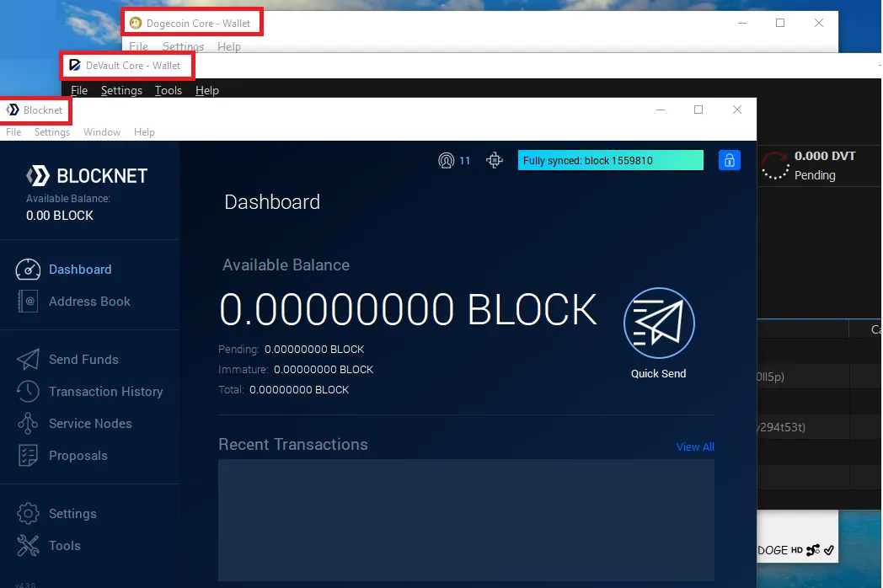
Task: Click the Dogecoin sync checkmark icon
Action: pyautogui.click(x=829, y=550)
